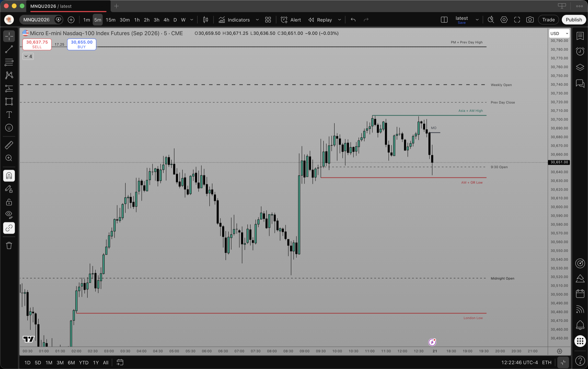
Task: Expand the collapsed indicators legend showing 4
Action: tap(28, 56)
